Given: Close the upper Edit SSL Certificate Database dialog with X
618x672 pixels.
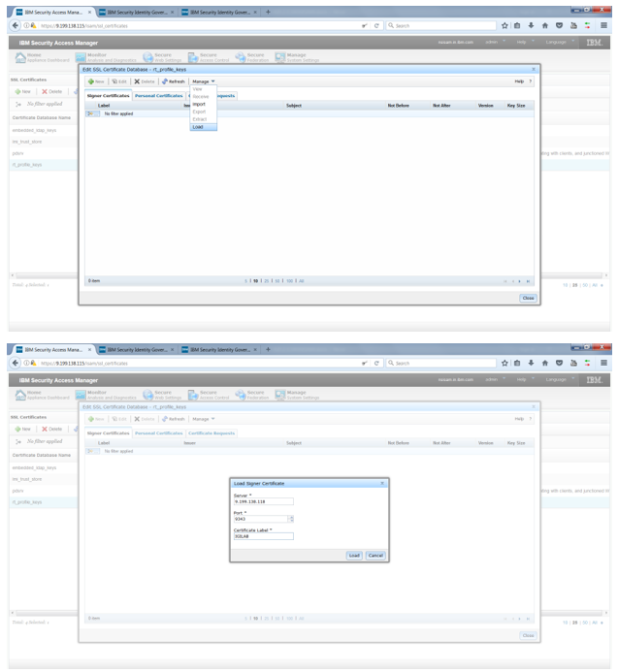Looking at the screenshot, I should (534, 69).
